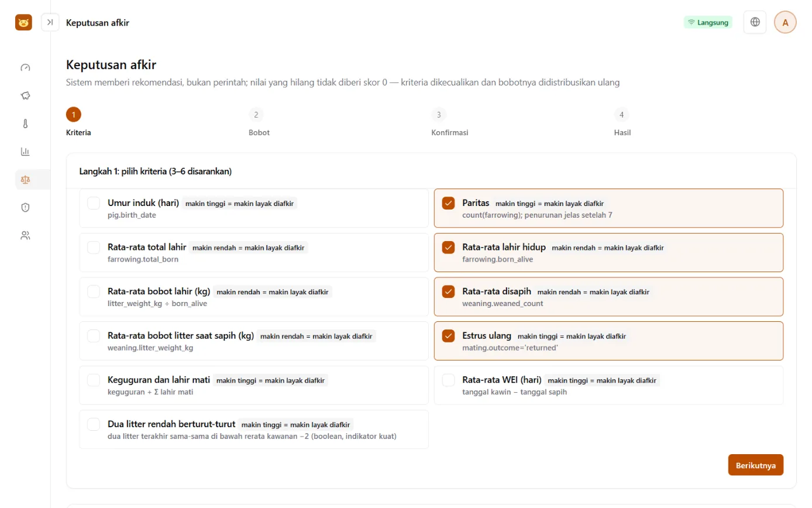Image resolution: width=812 pixels, height=508 pixels.
Task: Click the Berikutnya button
Action: 756,465
